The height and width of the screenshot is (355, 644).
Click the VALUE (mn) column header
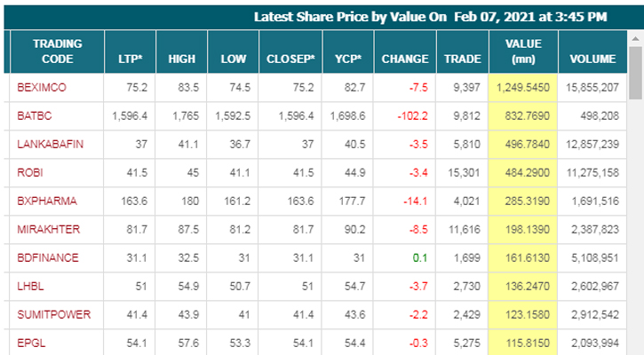(523, 51)
